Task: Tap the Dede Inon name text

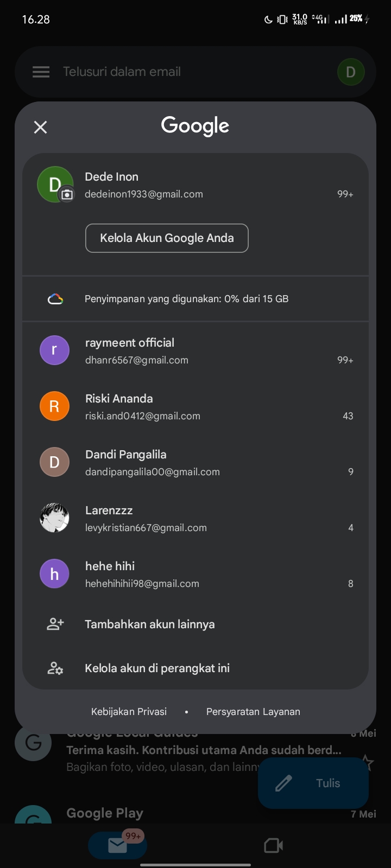Action: pos(112,177)
